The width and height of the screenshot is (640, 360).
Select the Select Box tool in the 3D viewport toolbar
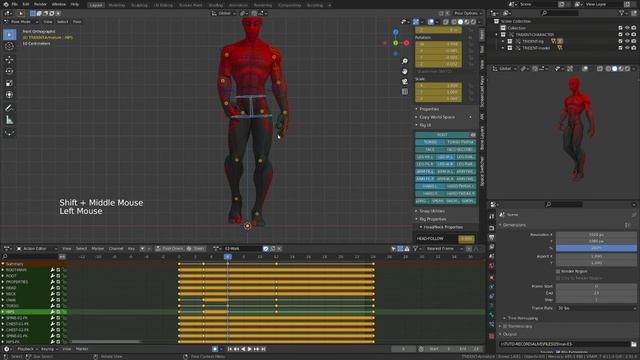[x=9, y=35]
